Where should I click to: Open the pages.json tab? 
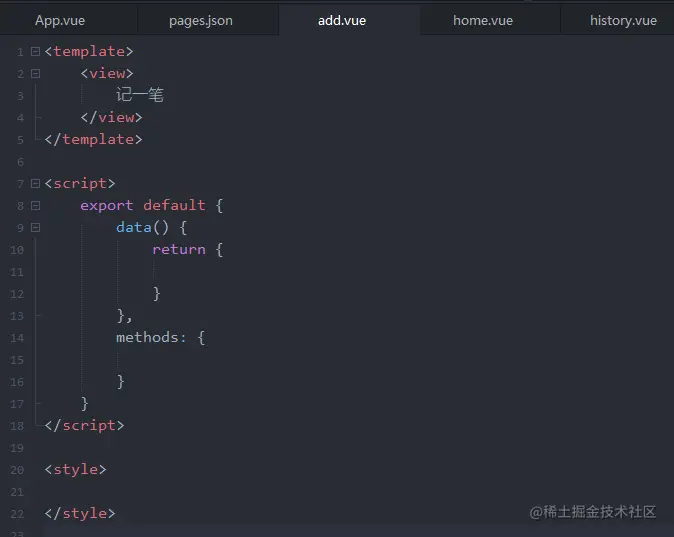[x=201, y=20]
